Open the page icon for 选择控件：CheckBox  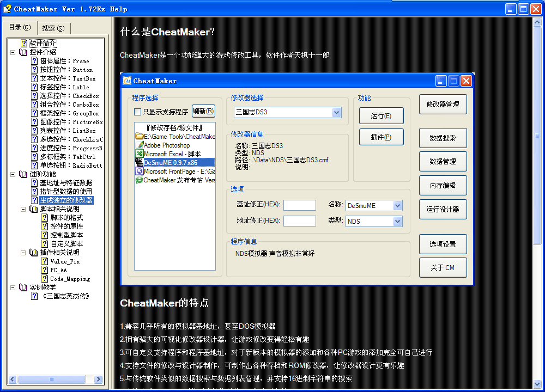point(34,95)
